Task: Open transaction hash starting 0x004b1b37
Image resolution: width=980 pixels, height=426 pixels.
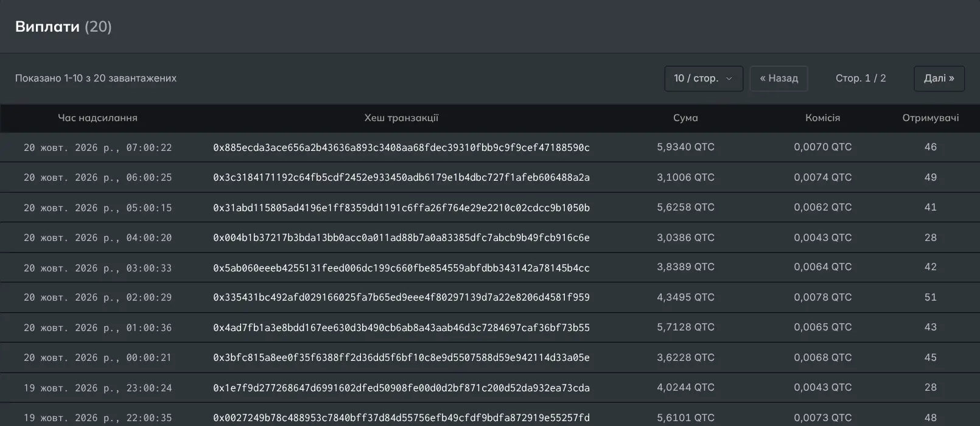Action: click(x=401, y=237)
